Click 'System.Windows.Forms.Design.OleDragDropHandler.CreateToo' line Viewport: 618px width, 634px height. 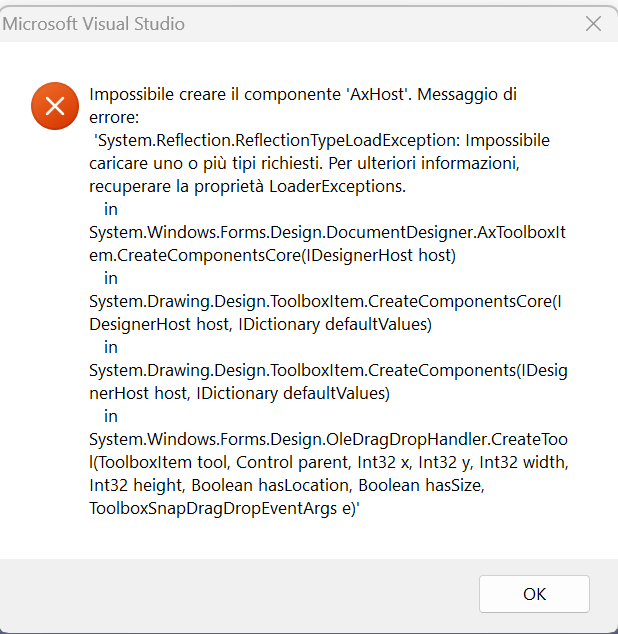(x=328, y=440)
